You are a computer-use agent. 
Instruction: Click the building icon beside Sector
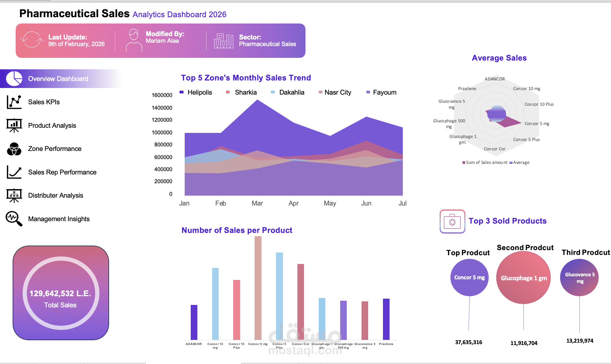pos(224,41)
